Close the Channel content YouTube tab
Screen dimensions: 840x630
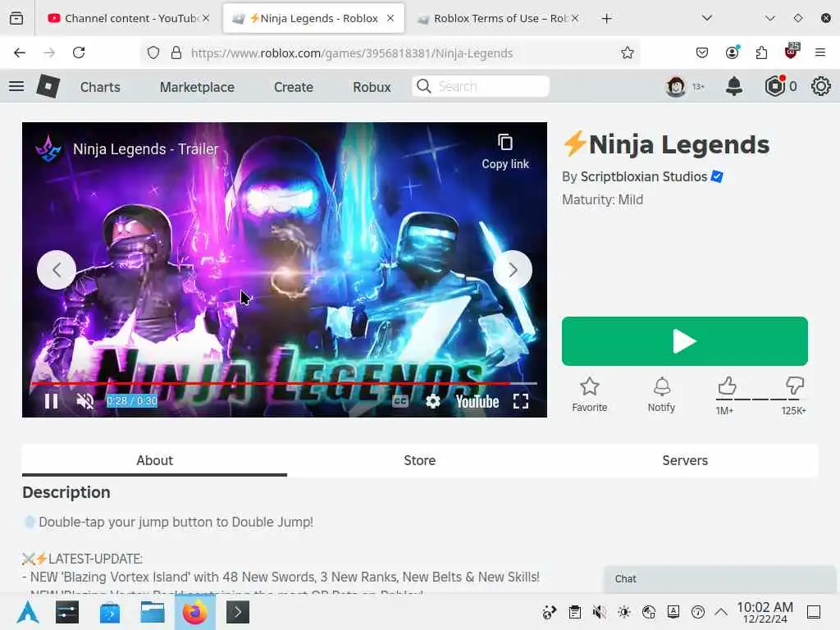click(206, 18)
